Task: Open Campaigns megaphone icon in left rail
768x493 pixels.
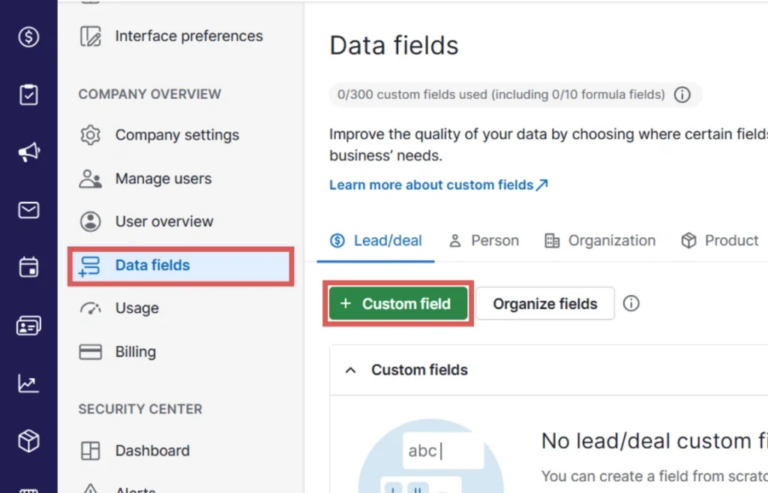Action: click(28, 152)
